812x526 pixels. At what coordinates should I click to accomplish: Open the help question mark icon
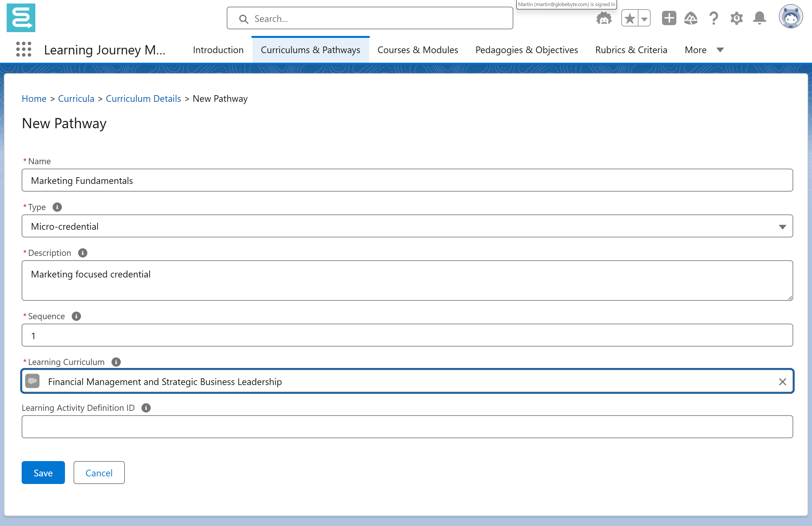point(713,18)
